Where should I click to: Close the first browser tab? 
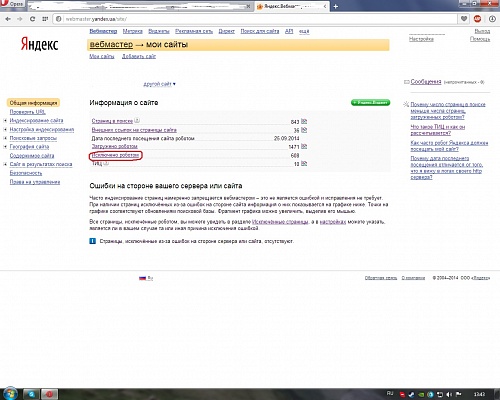click(248, 6)
